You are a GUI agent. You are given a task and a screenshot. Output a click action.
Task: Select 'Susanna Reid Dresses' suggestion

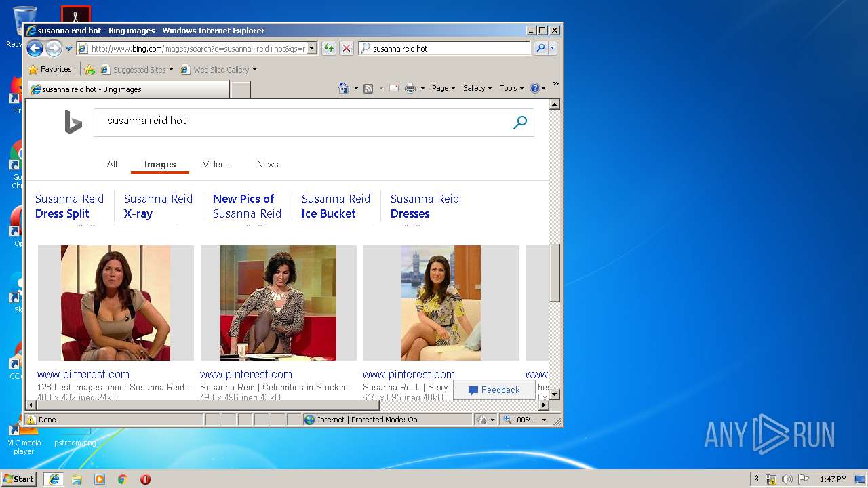point(425,206)
